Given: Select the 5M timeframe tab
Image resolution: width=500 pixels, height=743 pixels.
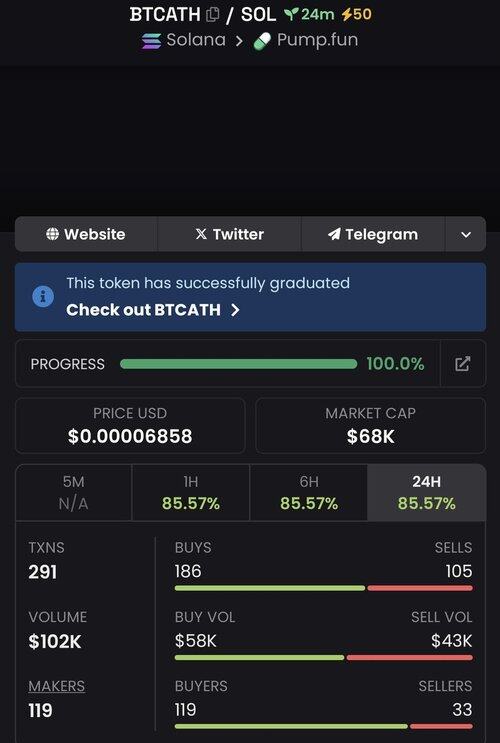Looking at the screenshot, I should click(73, 493).
